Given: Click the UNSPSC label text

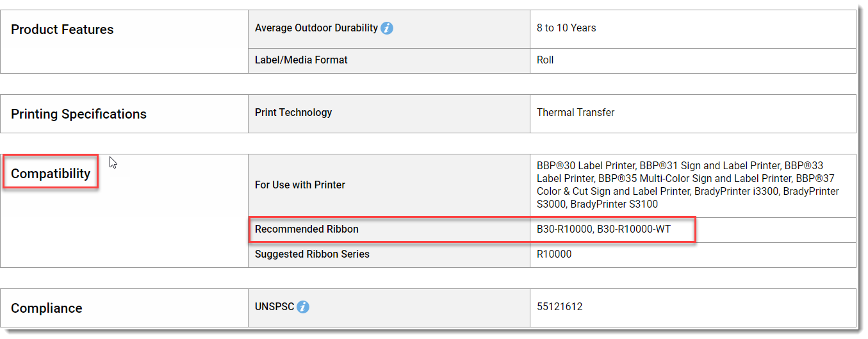Looking at the screenshot, I should [274, 307].
